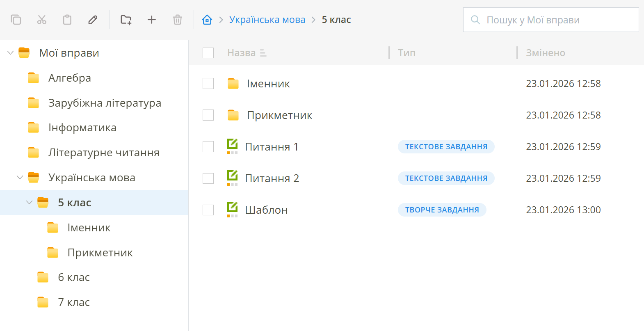Collapse the Мої вправи tree node

[x=11, y=53]
